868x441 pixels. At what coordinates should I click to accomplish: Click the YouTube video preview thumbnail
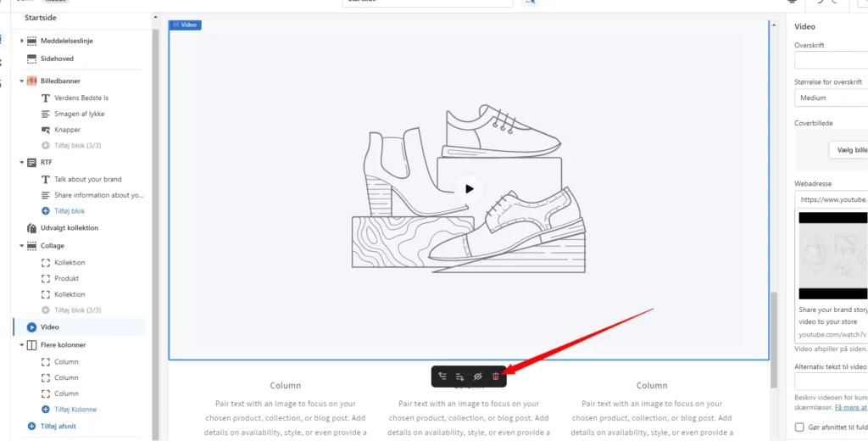pos(833,255)
